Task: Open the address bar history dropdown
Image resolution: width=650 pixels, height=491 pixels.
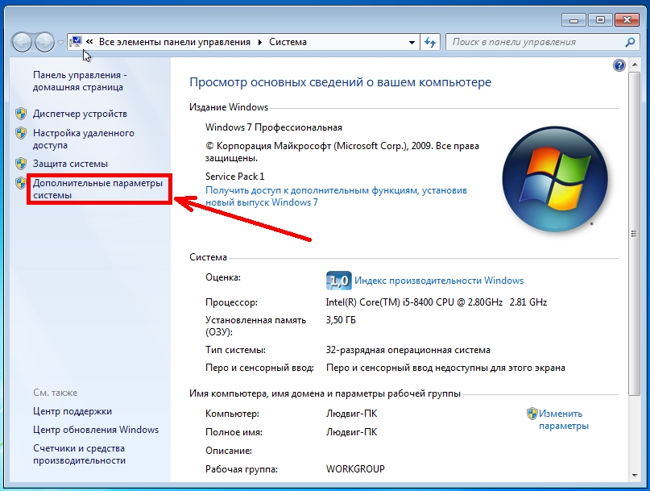Action: coord(412,42)
